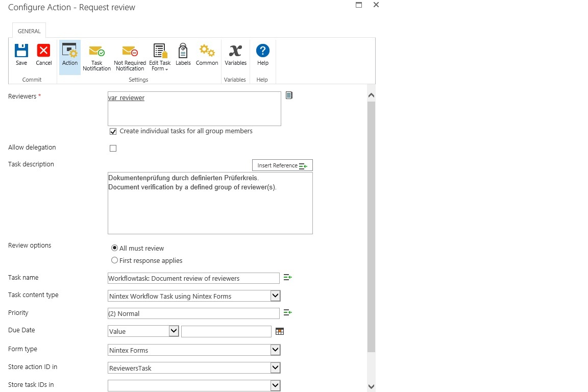Click the Due Date value input box
This screenshot has height=392, width=588.
pos(226,331)
